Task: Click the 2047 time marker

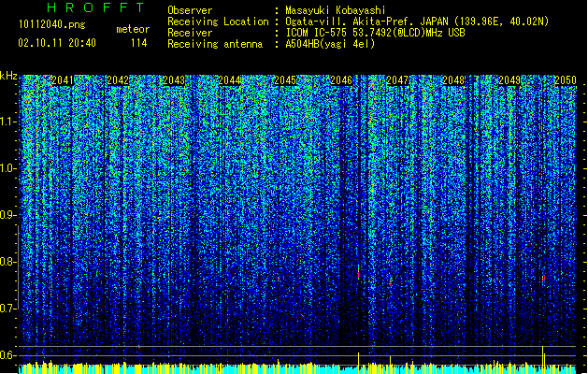Action: pos(397,80)
